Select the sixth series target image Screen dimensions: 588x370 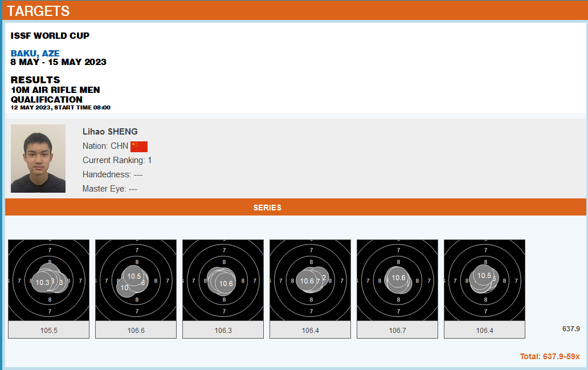pyautogui.click(x=485, y=280)
